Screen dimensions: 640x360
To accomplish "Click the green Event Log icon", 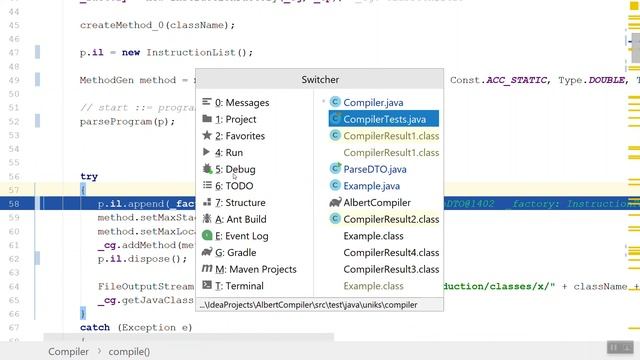I will tap(207, 236).
